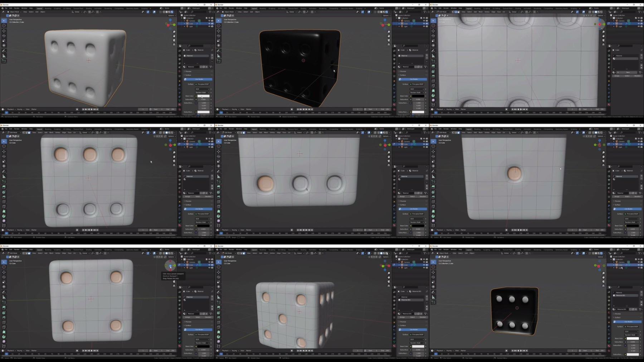Click Deselect button in window with single pip face
Image resolution: width=644 pixels, height=362 pixels.
pyautogui.click(x=637, y=197)
